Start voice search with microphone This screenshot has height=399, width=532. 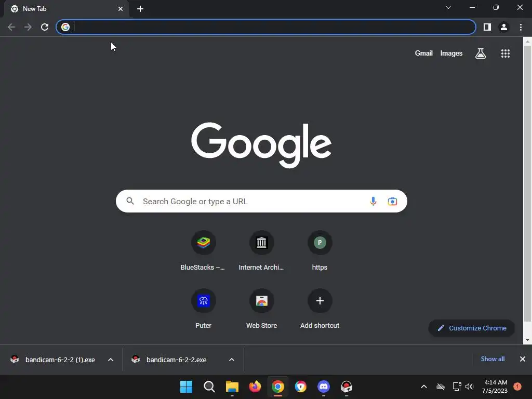pyautogui.click(x=373, y=201)
